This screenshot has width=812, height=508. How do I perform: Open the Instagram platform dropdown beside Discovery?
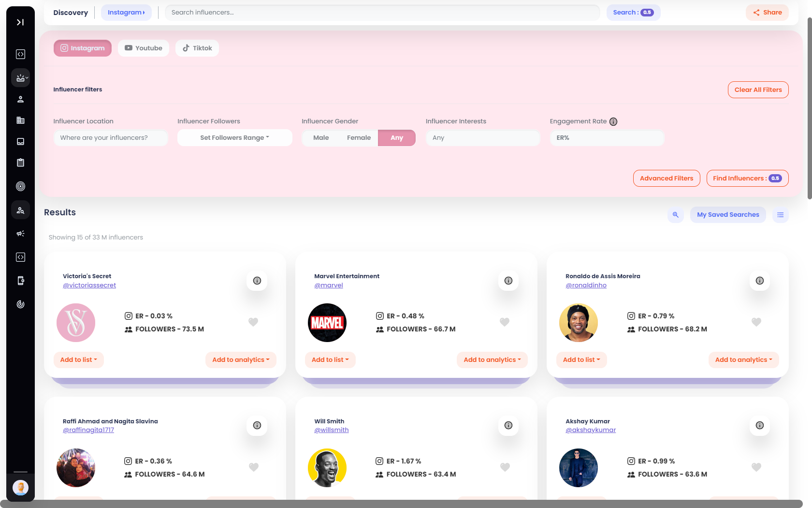(x=126, y=13)
